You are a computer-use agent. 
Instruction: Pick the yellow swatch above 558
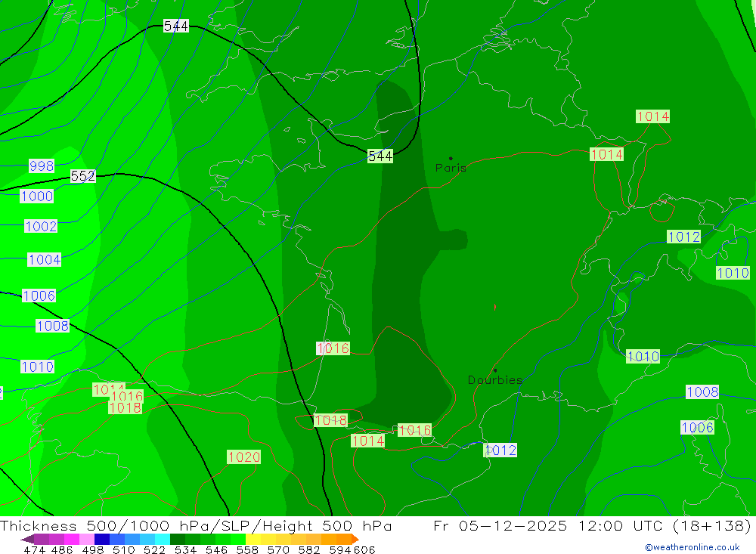tap(253, 539)
